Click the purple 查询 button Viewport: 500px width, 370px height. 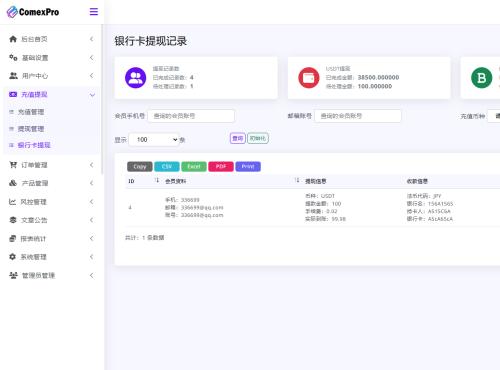click(x=238, y=138)
